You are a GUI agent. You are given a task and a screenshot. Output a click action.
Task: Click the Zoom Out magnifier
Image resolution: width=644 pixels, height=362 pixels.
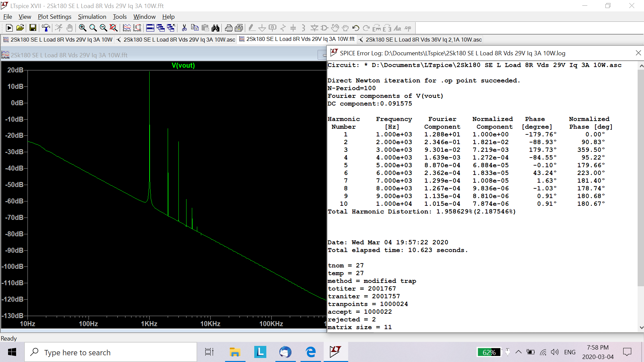click(x=103, y=28)
